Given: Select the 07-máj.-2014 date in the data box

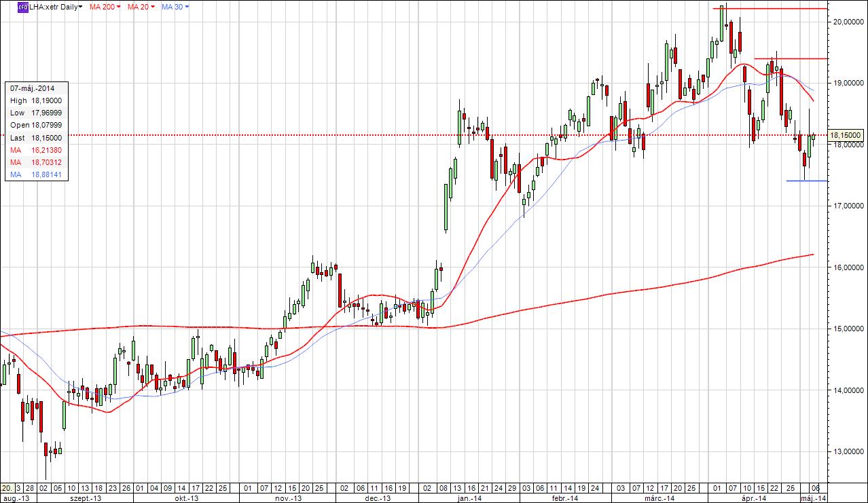Looking at the screenshot, I should [x=33, y=88].
